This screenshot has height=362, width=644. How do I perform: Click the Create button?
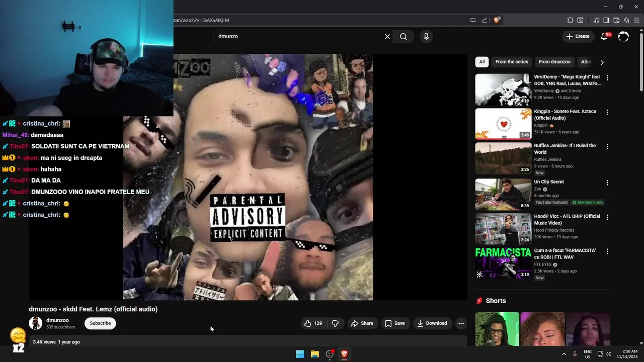pyautogui.click(x=578, y=36)
